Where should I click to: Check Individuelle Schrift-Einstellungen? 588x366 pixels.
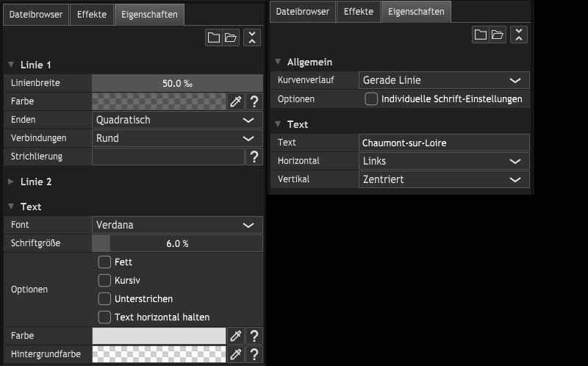371,99
